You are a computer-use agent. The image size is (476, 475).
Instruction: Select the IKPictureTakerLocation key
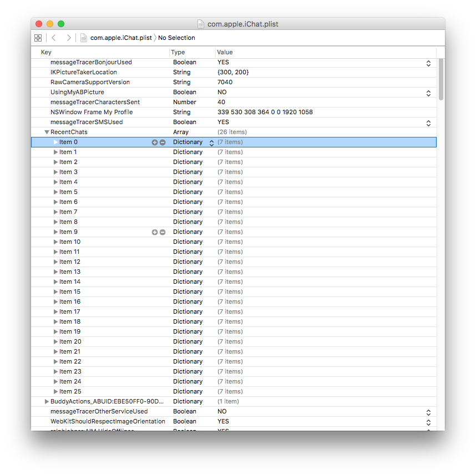point(83,72)
